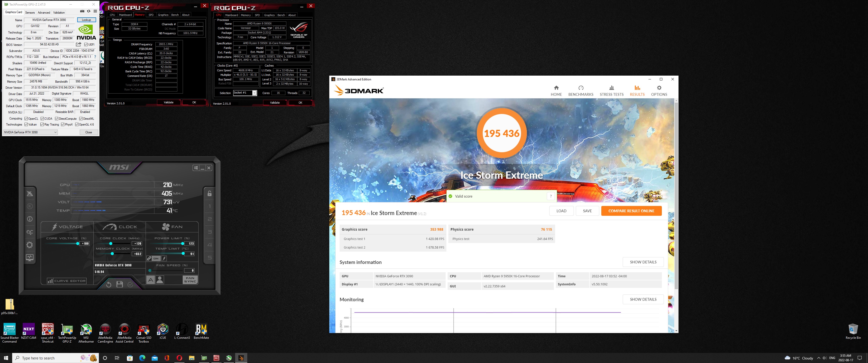Click the MSI Afterburner jet logo icon
The height and width of the screenshot is (363, 868).
(30, 193)
